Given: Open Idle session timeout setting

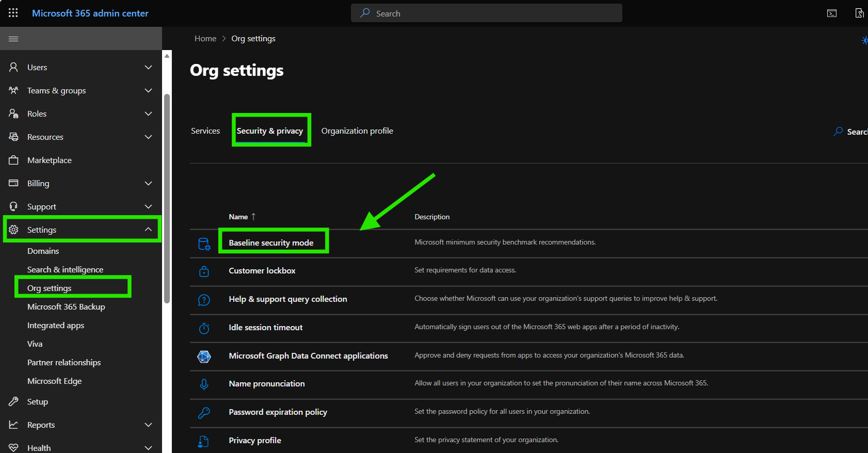Looking at the screenshot, I should [x=266, y=327].
